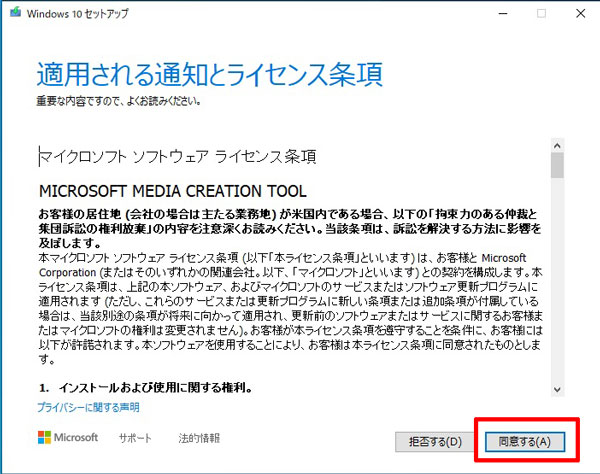Click the license scrollbar down arrow

[557, 390]
